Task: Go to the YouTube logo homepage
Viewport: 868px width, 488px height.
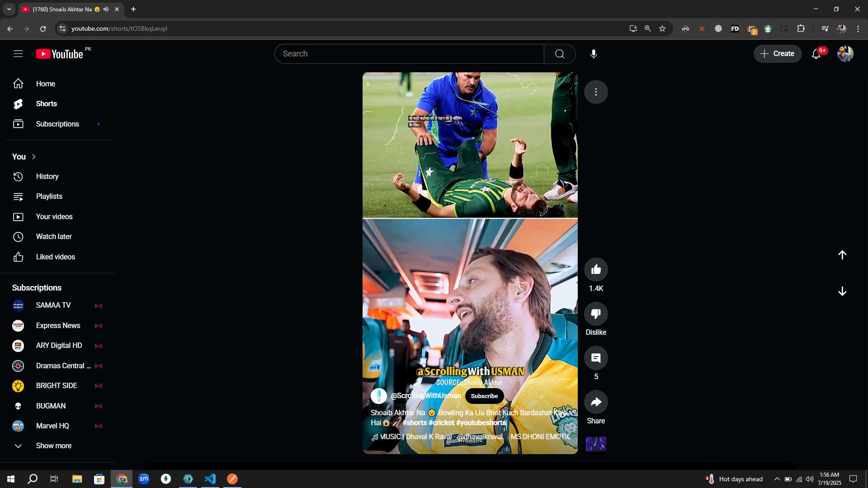Action: tap(60, 54)
